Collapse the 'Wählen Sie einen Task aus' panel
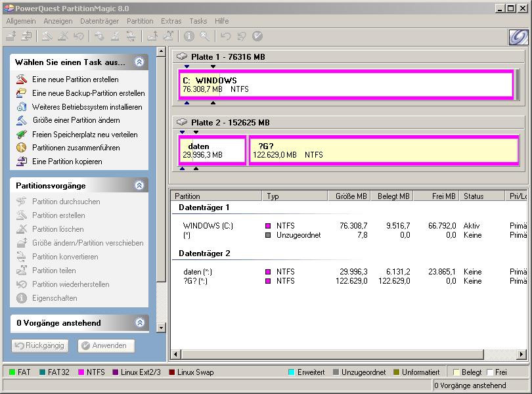The height and width of the screenshot is (394, 532). coord(139,62)
